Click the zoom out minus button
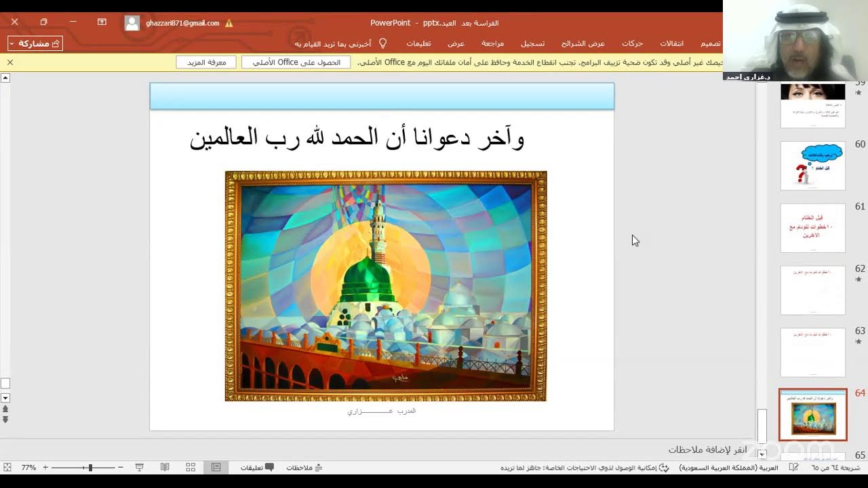 [120, 468]
